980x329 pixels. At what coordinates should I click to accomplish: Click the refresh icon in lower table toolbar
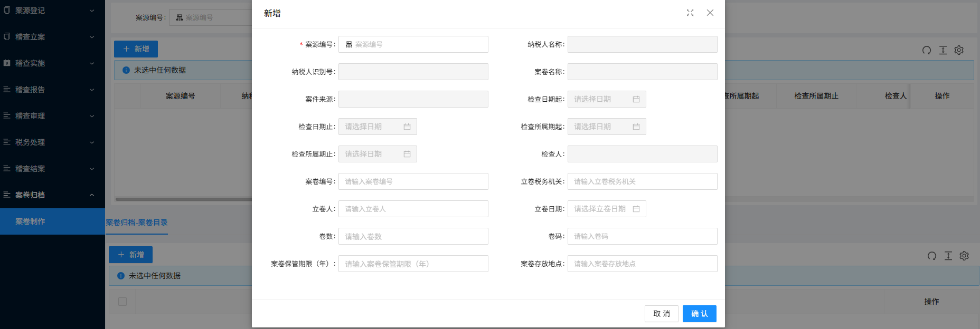pyautogui.click(x=931, y=256)
